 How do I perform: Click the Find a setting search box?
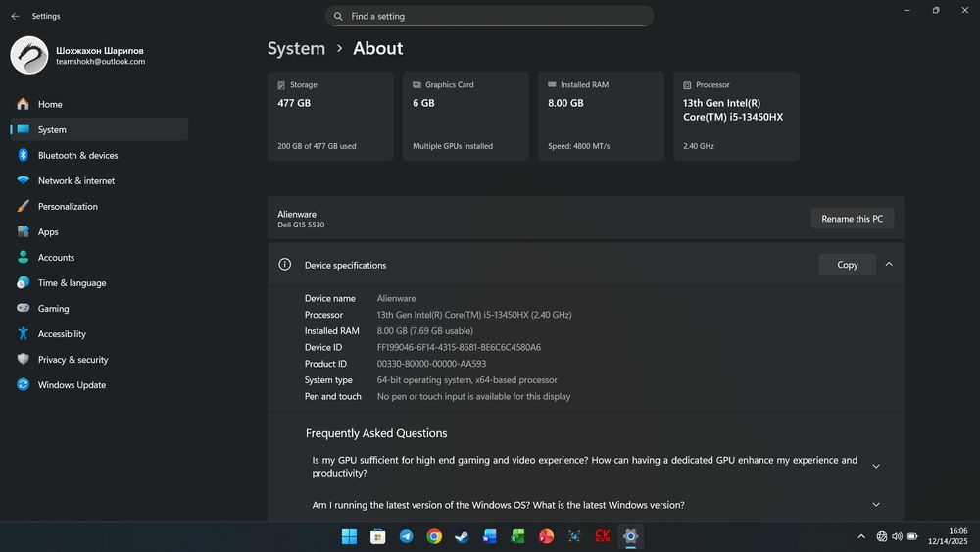[x=489, y=16]
